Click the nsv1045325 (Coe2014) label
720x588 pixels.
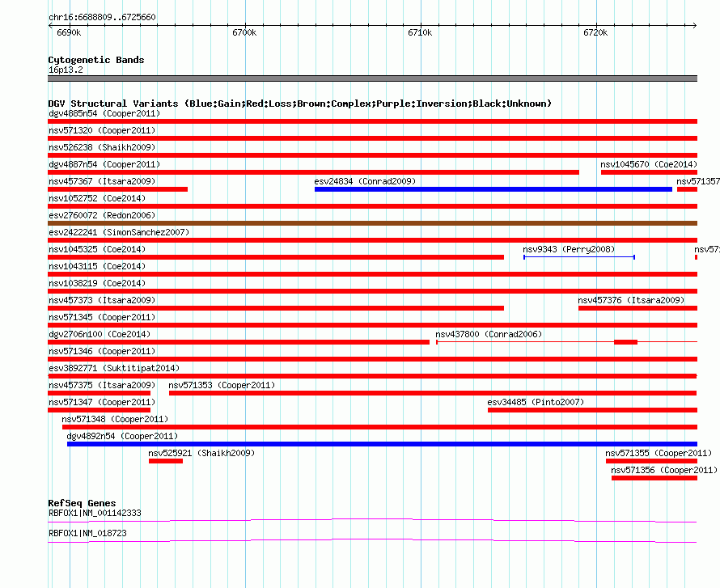pyautogui.click(x=97, y=250)
